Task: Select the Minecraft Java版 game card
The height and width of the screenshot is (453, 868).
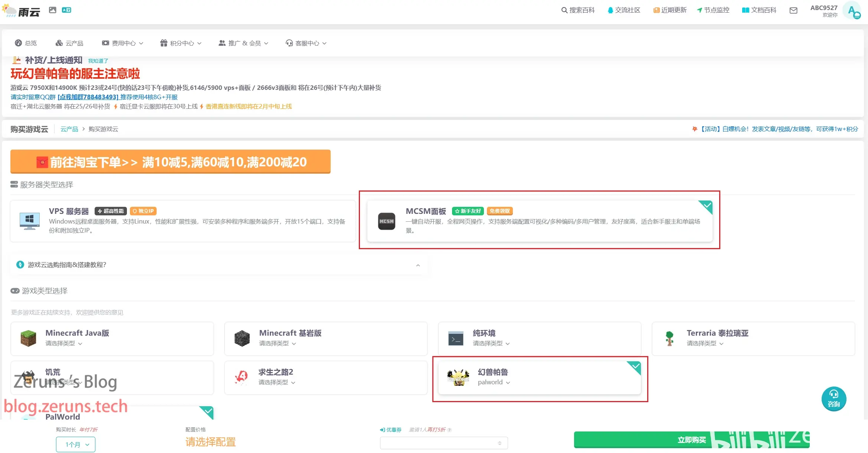Action: click(x=112, y=339)
